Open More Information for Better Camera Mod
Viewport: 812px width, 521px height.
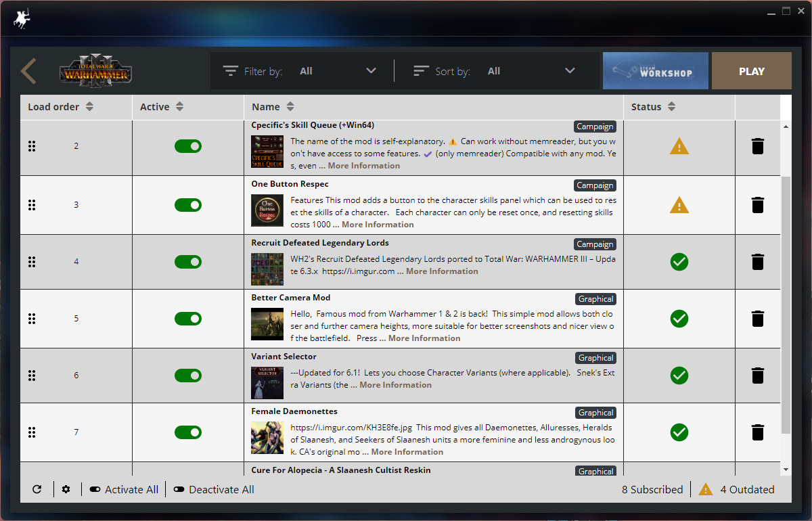coord(424,338)
